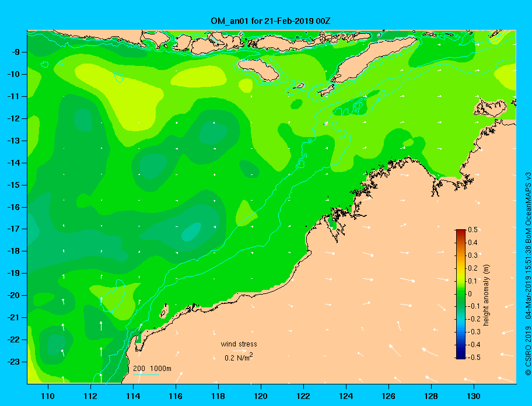Click the cyan depth contour sample line
This screenshot has height=406, width=532.
[146, 374]
